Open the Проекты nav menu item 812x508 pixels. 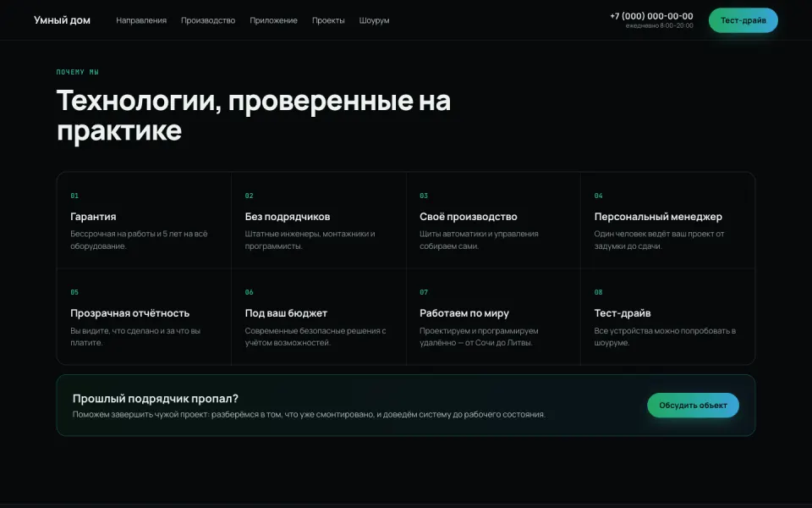[x=328, y=20]
